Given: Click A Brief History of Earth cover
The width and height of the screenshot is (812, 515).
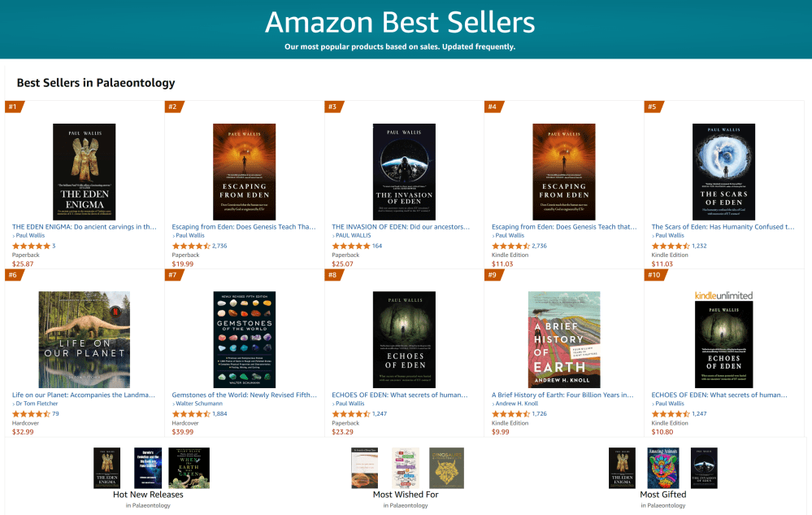Looking at the screenshot, I should (x=564, y=339).
